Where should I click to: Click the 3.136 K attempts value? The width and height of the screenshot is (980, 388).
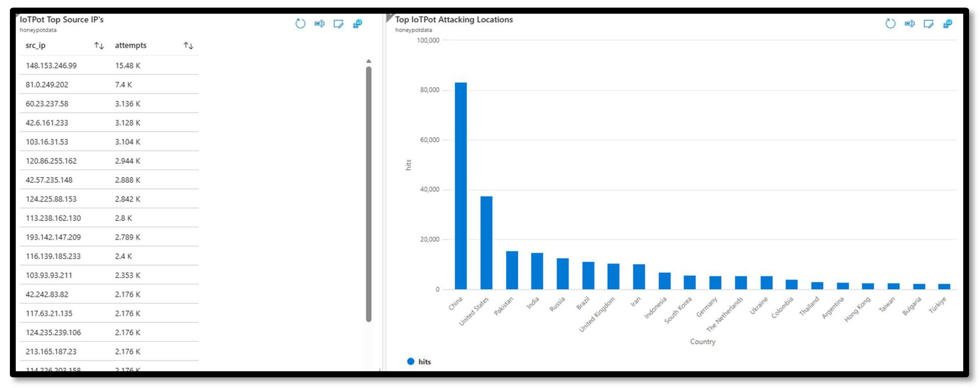[128, 103]
